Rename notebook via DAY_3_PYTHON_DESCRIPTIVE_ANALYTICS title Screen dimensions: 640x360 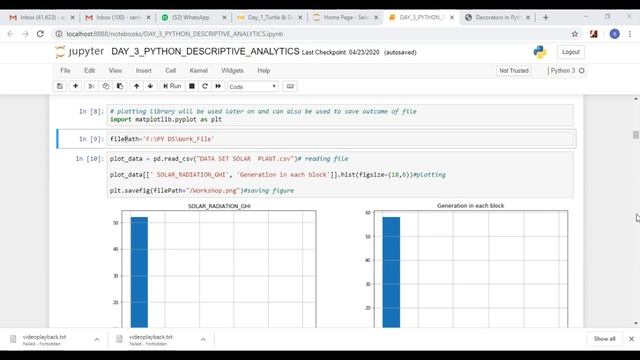[205, 52]
